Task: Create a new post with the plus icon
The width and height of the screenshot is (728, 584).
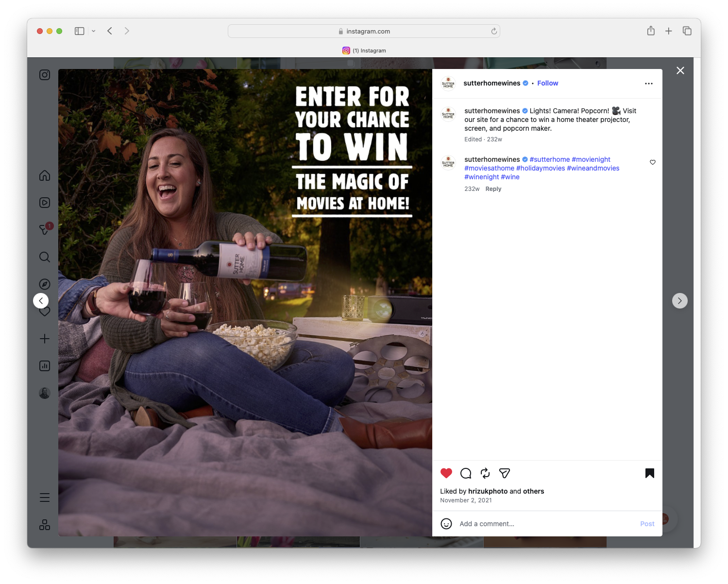Action: [x=45, y=339]
